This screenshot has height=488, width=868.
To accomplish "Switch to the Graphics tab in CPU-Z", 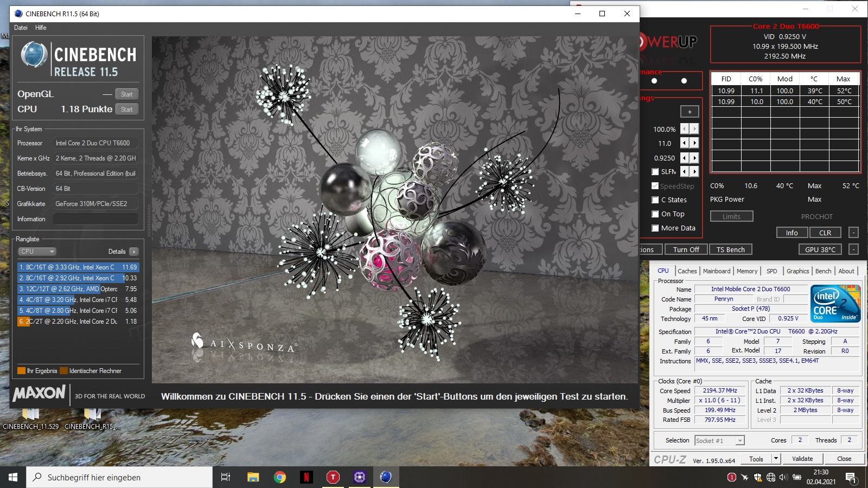I will pos(797,271).
